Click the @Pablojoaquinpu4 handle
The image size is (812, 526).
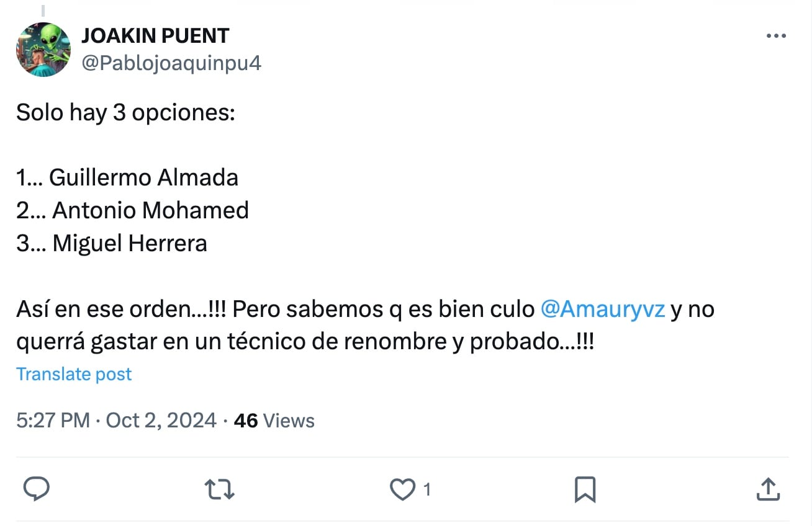click(171, 63)
